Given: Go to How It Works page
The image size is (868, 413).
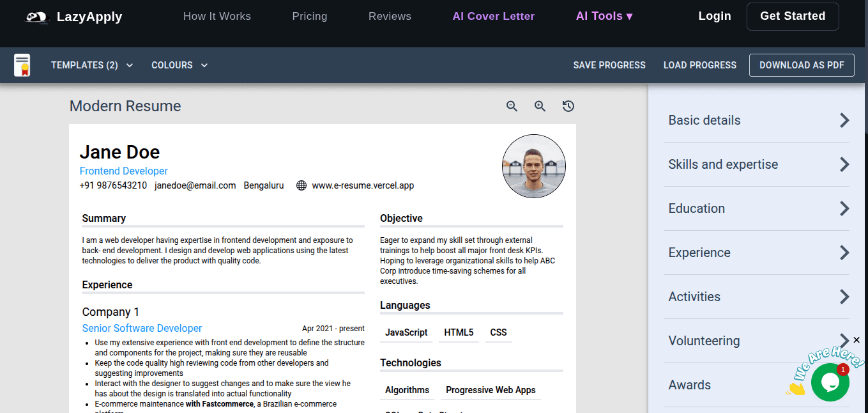Looking at the screenshot, I should (x=217, y=16).
